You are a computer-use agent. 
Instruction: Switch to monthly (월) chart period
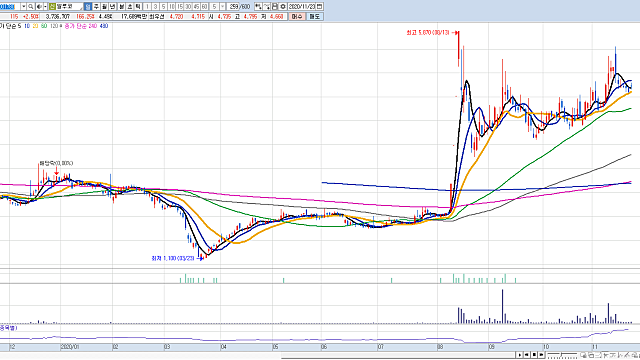coord(104,7)
